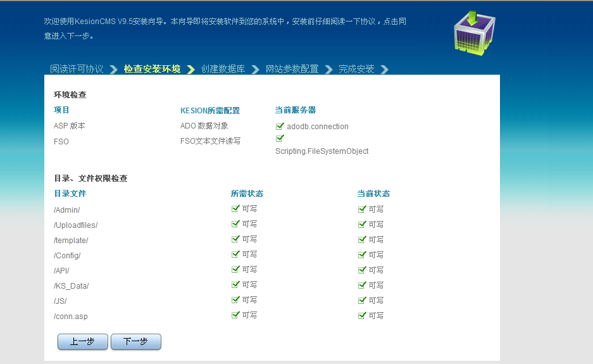
Task: Select the 创建数据库 step
Action: point(223,69)
